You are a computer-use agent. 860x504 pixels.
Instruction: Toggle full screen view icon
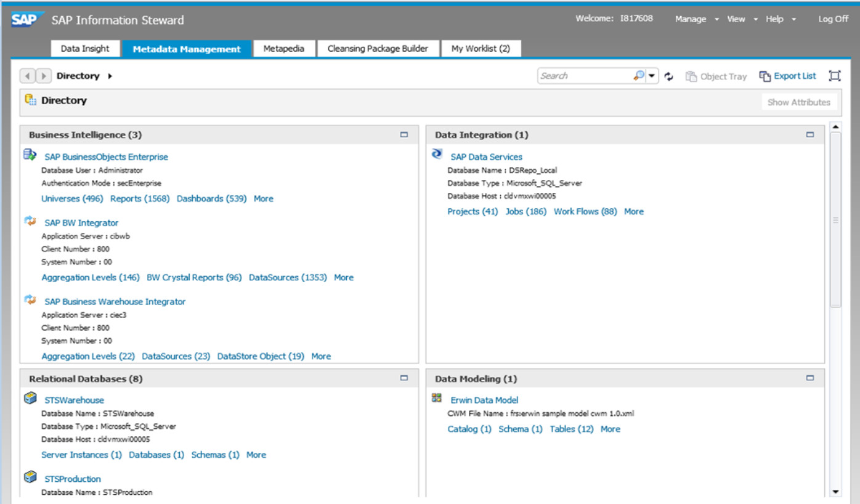(x=835, y=76)
